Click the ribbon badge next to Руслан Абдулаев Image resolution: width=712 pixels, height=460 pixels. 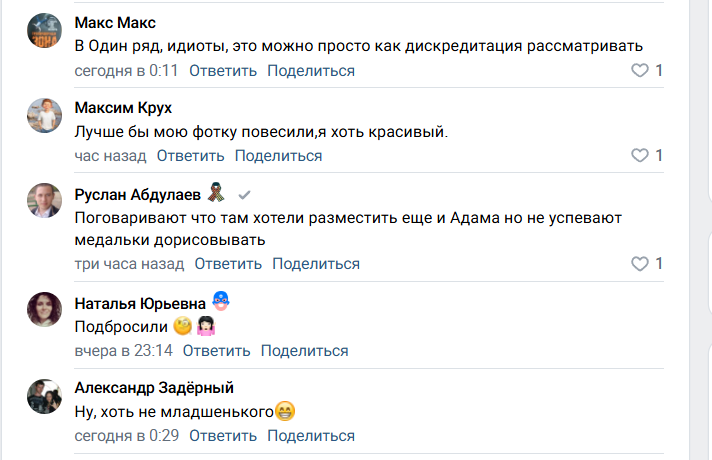[x=216, y=194]
